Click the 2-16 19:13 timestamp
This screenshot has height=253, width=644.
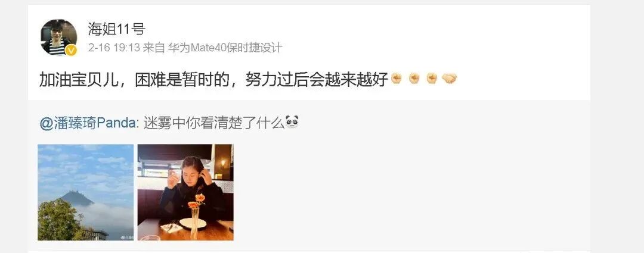pos(114,48)
